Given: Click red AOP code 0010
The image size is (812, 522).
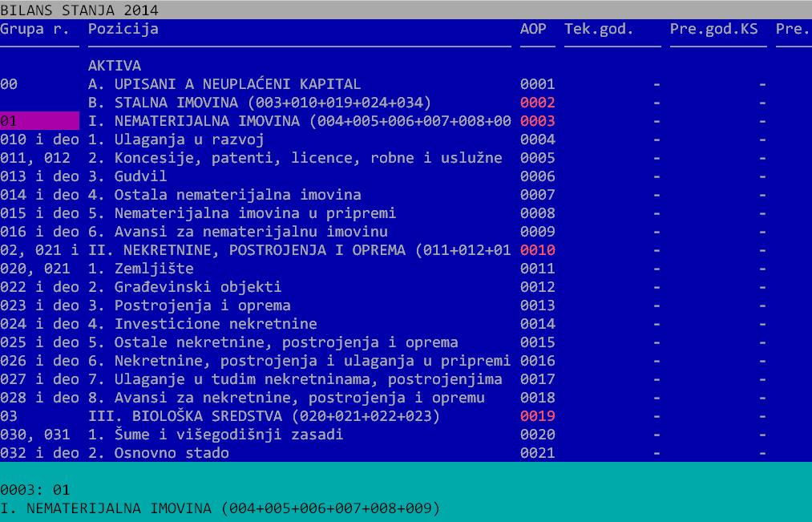Looking at the screenshot, I should (537, 250).
